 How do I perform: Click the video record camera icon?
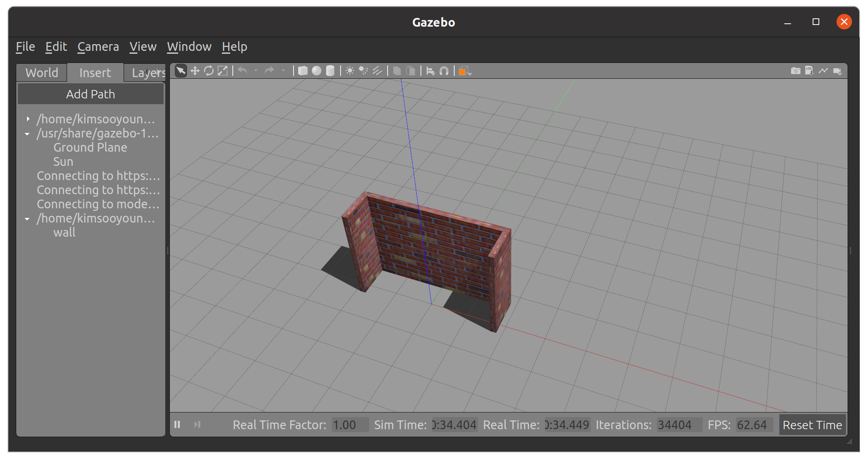point(838,71)
